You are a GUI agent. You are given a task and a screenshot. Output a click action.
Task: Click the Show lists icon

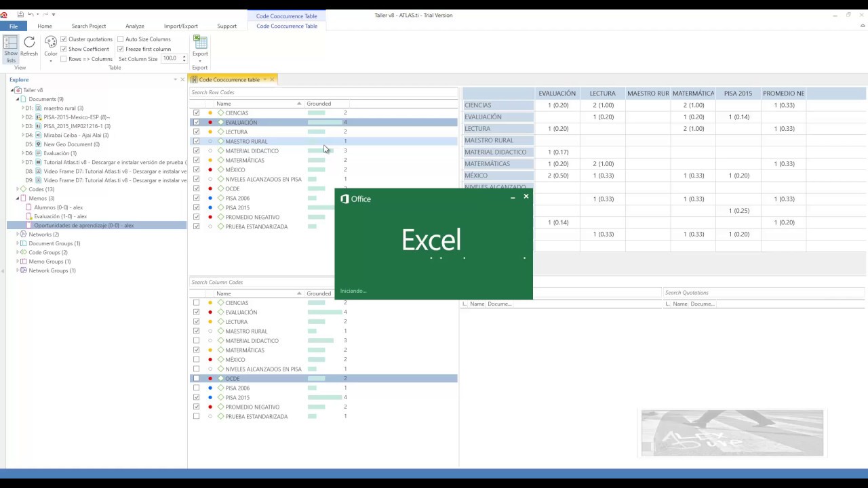click(11, 43)
